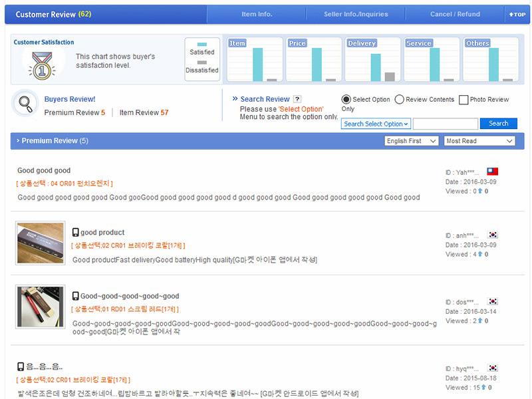Click the Search Review help question mark

(297, 99)
